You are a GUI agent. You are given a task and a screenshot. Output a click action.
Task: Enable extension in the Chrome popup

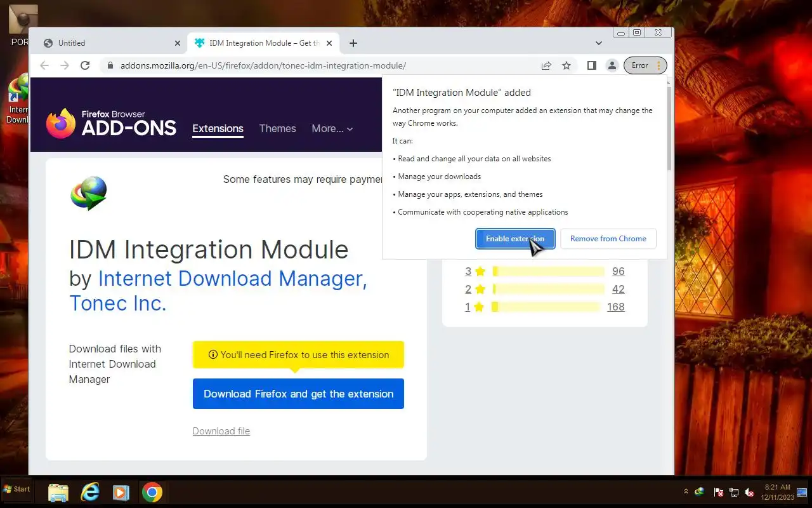pos(515,239)
